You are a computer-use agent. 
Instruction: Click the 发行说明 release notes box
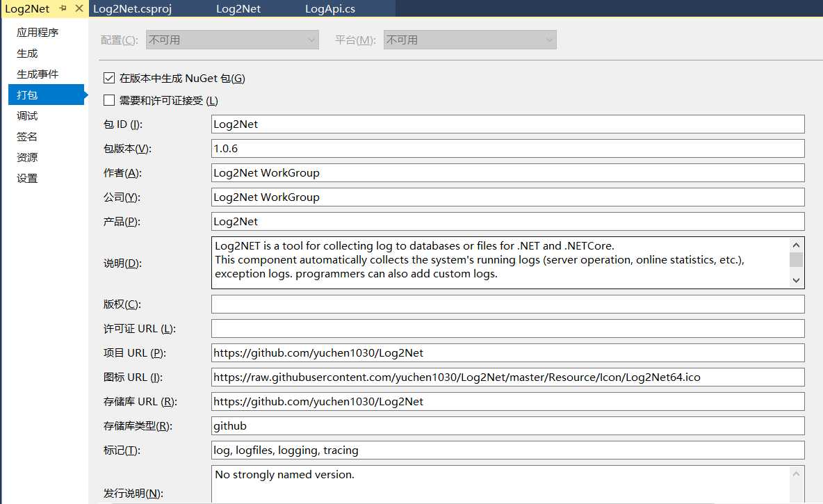pyautogui.click(x=500, y=485)
